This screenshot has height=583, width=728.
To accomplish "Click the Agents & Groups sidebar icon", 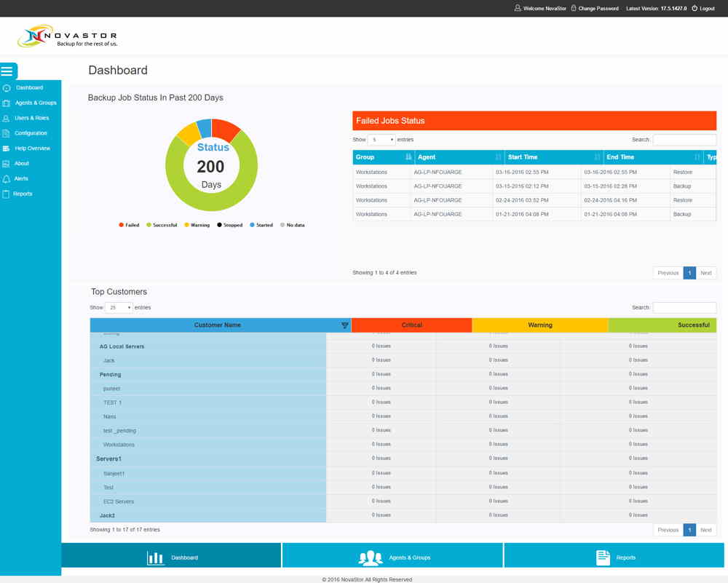I will click(x=7, y=103).
